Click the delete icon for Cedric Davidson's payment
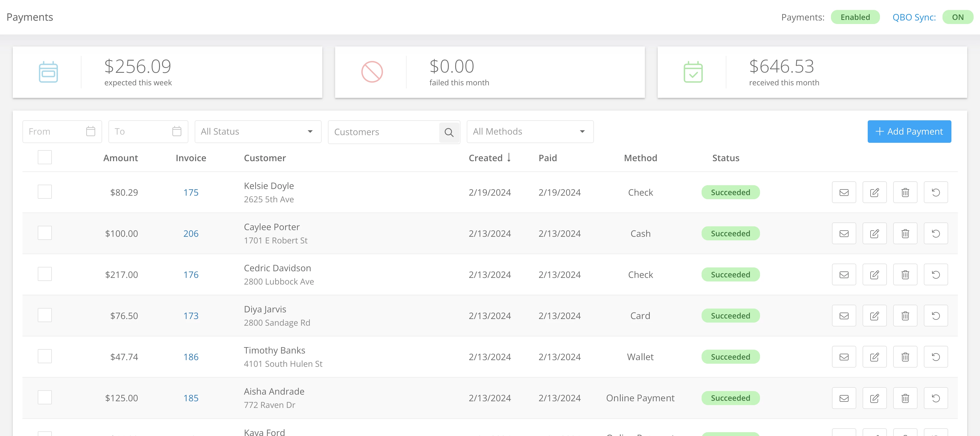Screen dimensions: 980x436 point(905,274)
